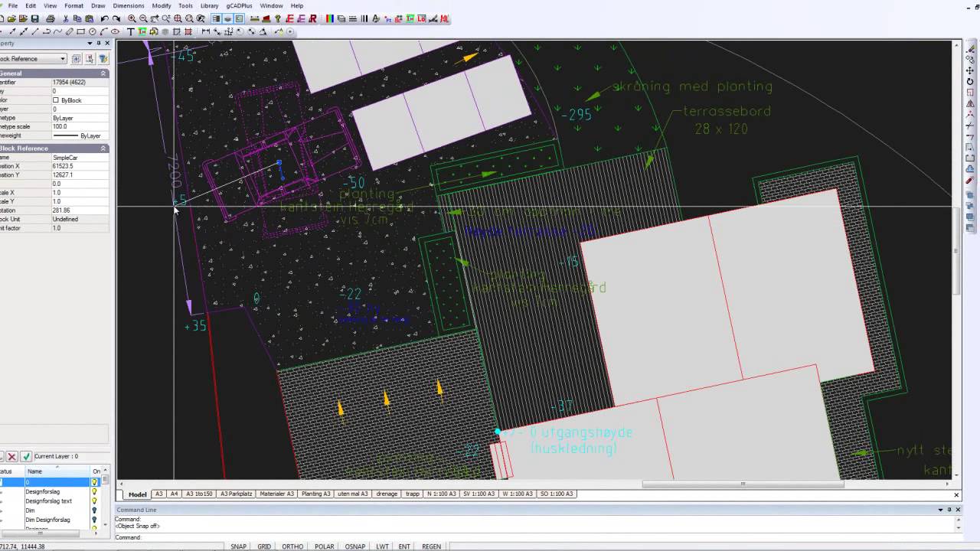Toggle layer 0 light bulb on/off
Image resolution: width=980 pixels, height=551 pixels.
pyautogui.click(x=95, y=482)
